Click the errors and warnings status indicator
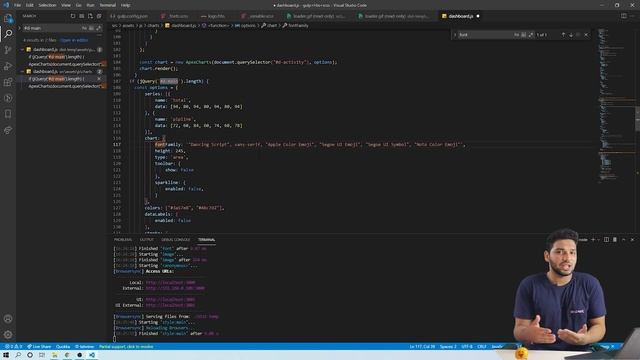 point(13,347)
